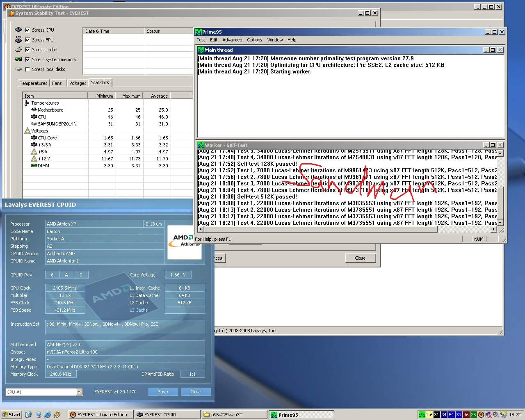Image resolution: width=525 pixels, height=420 pixels.
Task: Click the Date & Time column header
Action: pos(114,31)
